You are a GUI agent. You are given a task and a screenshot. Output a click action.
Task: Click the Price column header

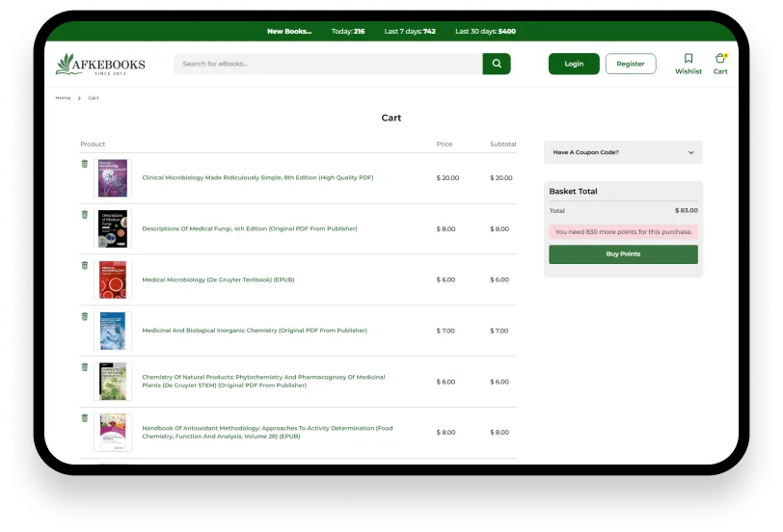[x=444, y=145]
